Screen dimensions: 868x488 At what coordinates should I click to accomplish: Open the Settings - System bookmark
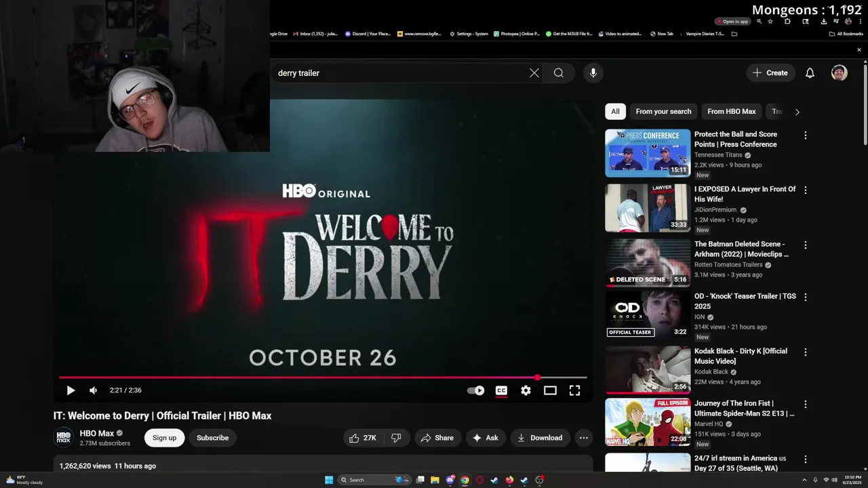469,34
